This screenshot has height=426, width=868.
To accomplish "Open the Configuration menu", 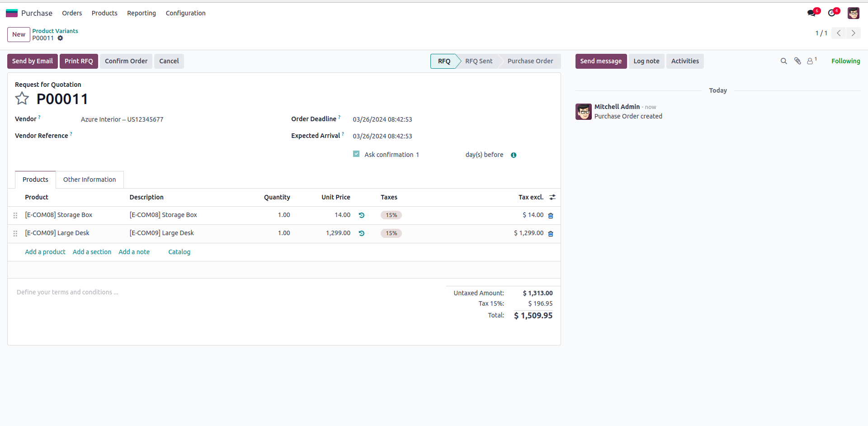I will (185, 13).
